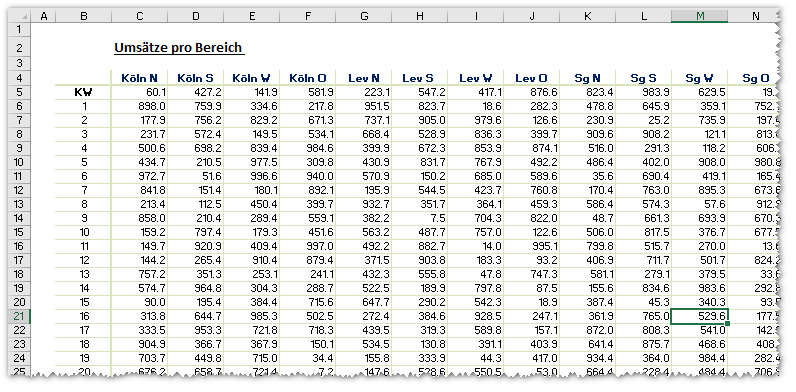Click the Sg S column heading cell
The height and width of the screenshot is (392, 796).
click(644, 78)
